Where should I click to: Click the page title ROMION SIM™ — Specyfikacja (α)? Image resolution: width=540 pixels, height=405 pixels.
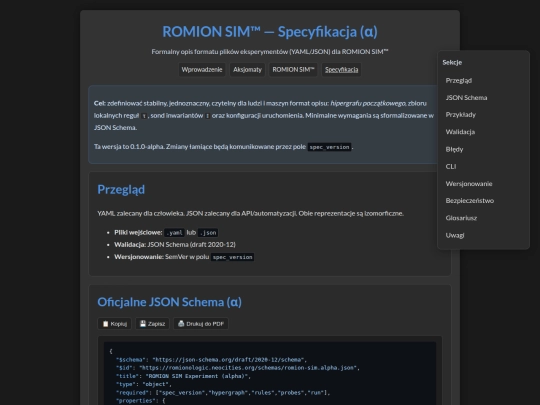[x=270, y=32]
